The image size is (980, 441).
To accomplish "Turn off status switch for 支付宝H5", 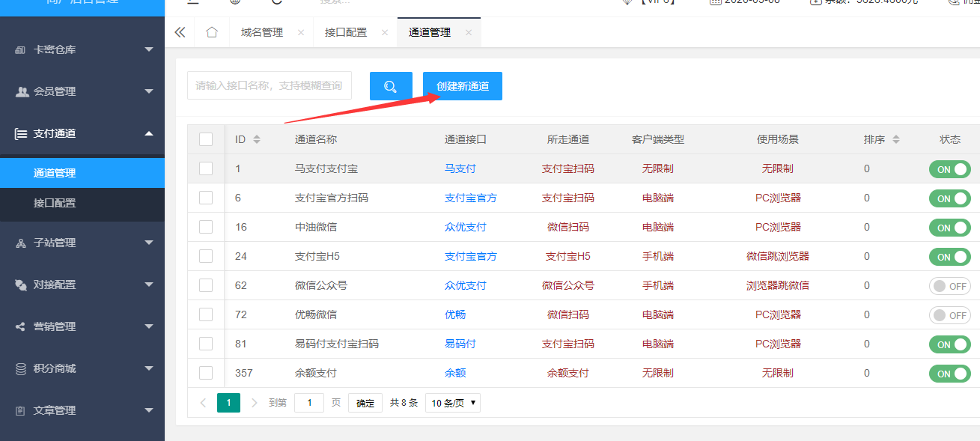I will tap(949, 257).
